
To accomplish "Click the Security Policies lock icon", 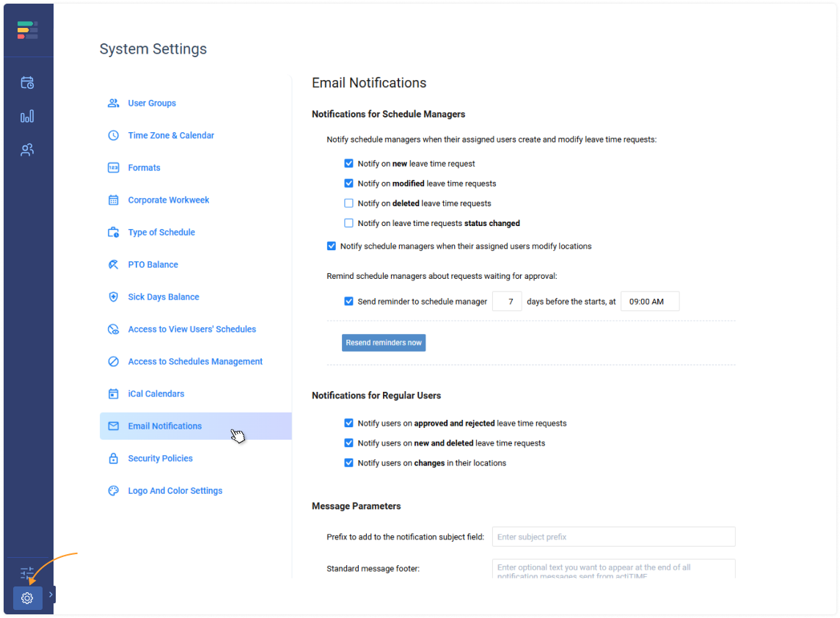I will point(114,459).
